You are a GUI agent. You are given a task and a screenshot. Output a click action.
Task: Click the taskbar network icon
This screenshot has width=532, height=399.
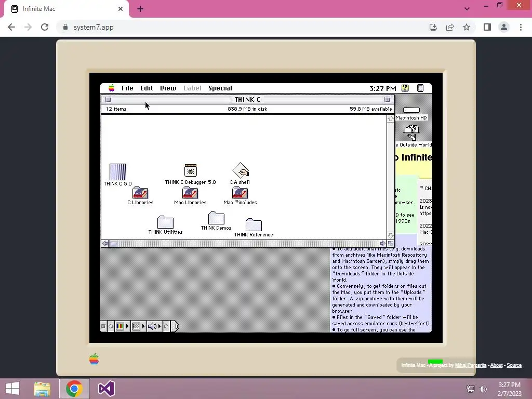tap(471, 389)
